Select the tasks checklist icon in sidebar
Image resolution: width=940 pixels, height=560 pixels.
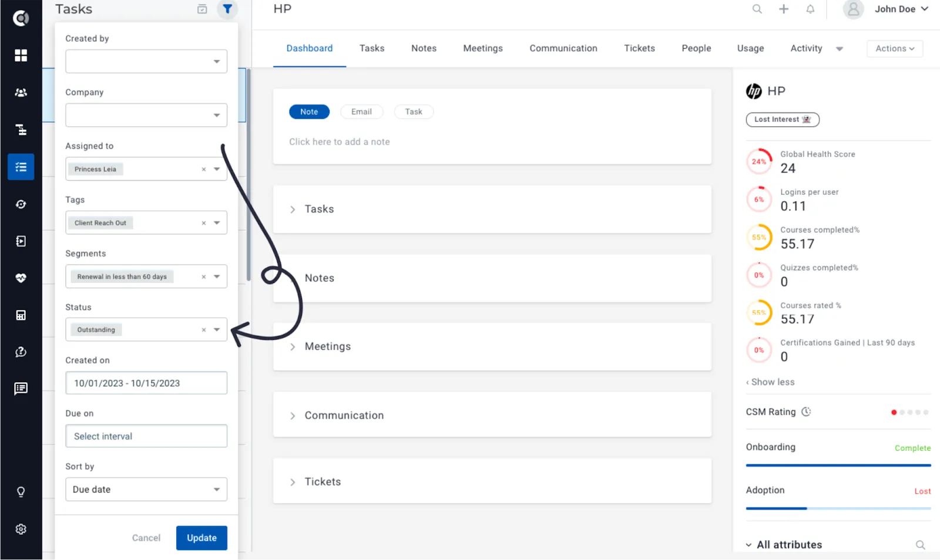point(21,167)
